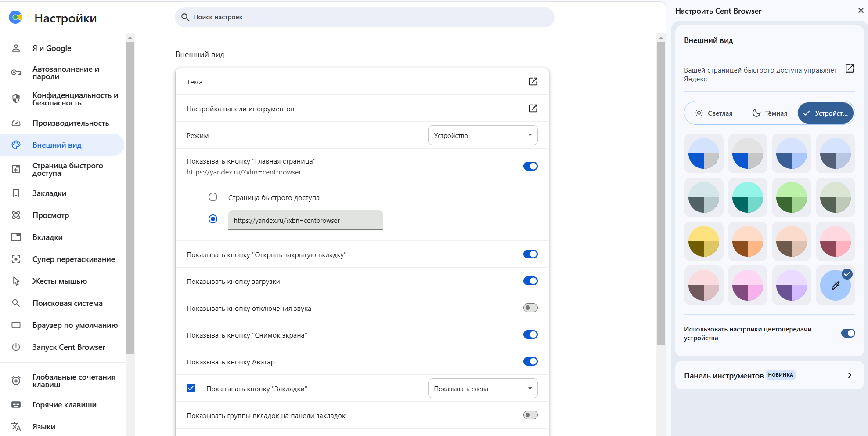
Task: Select the Страница быстрого доступа radio button
Action: [x=213, y=197]
